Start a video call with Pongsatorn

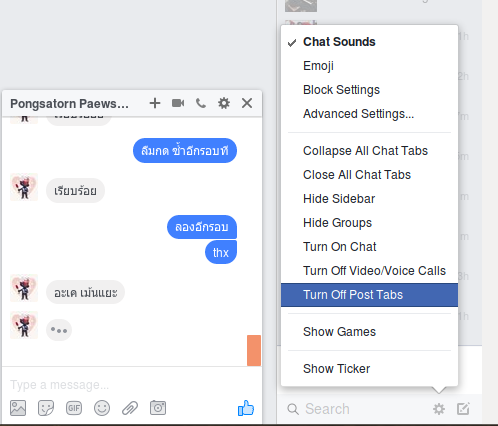point(178,103)
